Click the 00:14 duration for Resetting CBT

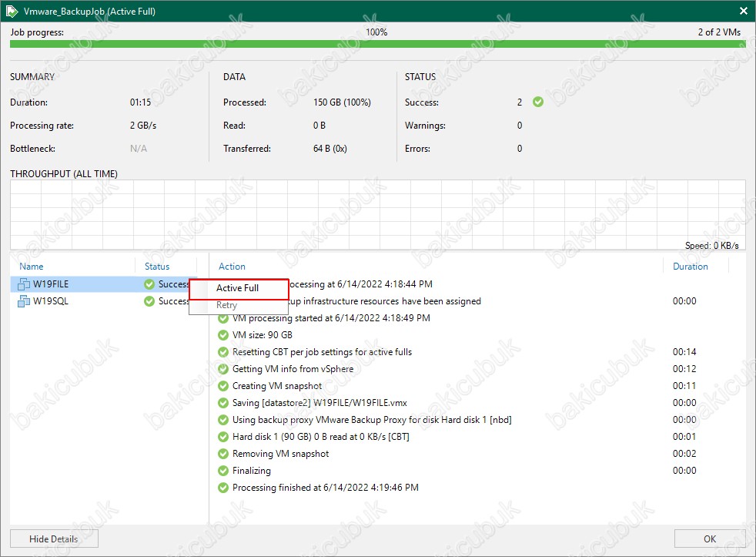(x=684, y=352)
